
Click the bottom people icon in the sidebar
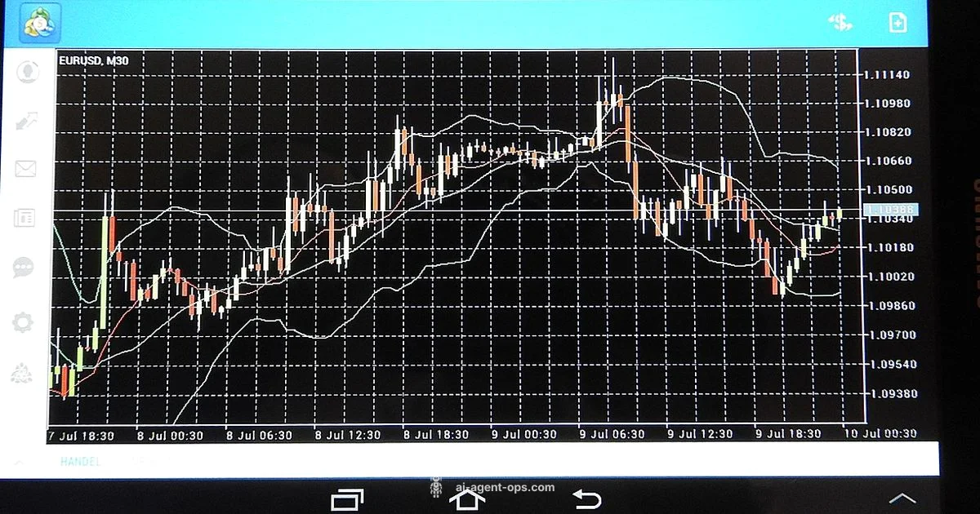click(22, 374)
